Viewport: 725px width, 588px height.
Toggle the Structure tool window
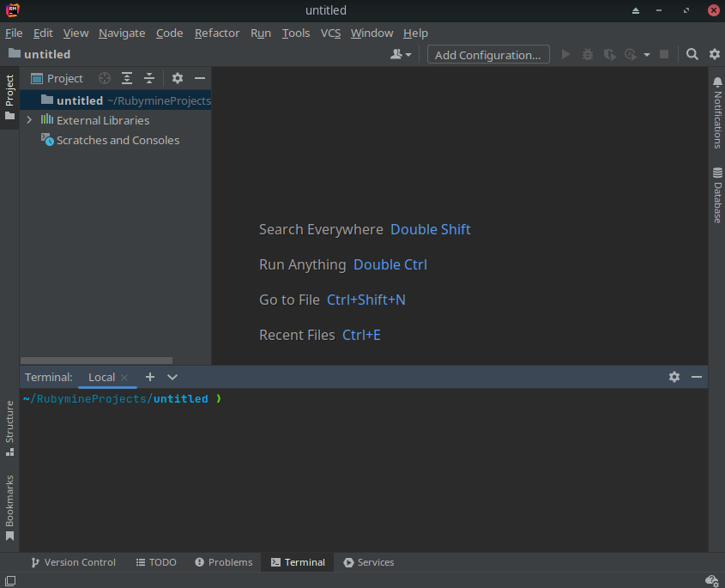click(x=9, y=427)
